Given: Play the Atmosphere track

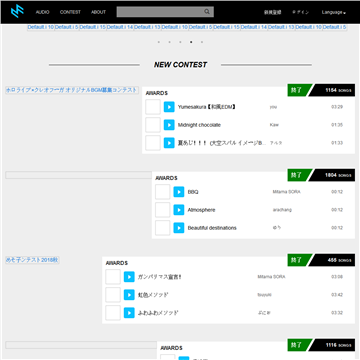Looking at the screenshot, I should 179,210.
